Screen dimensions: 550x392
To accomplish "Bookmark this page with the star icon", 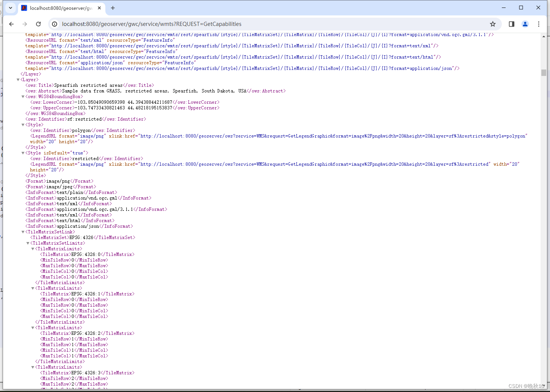I will [493, 24].
